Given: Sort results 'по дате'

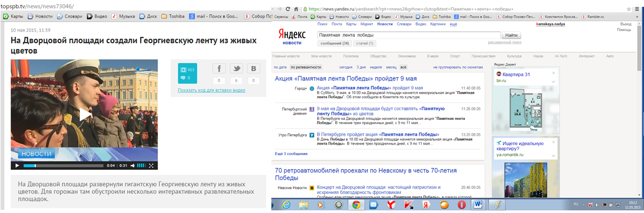Looking at the screenshot, I should 280,67.
